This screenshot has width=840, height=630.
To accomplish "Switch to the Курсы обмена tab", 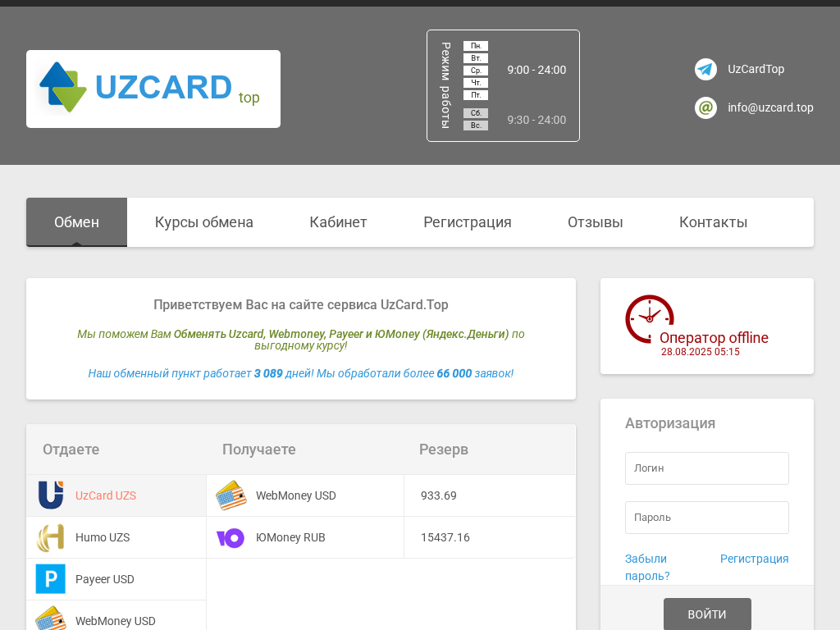I will click(x=204, y=222).
